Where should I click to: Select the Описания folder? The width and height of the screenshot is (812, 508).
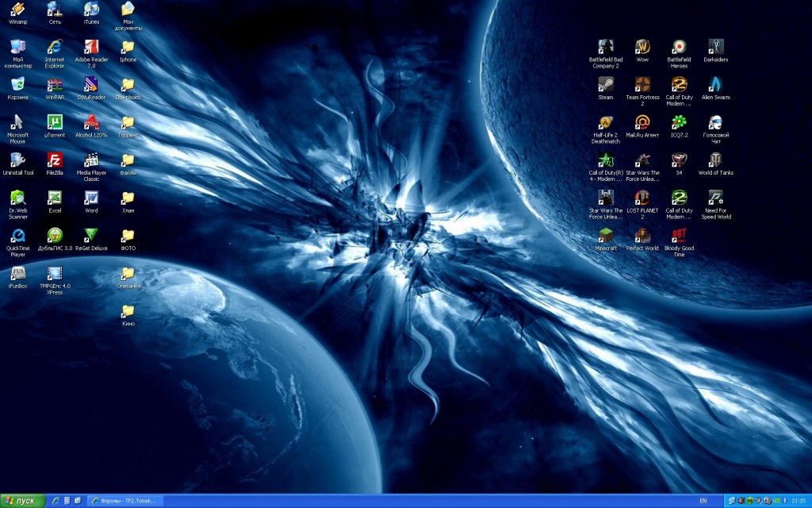pyautogui.click(x=128, y=277)
